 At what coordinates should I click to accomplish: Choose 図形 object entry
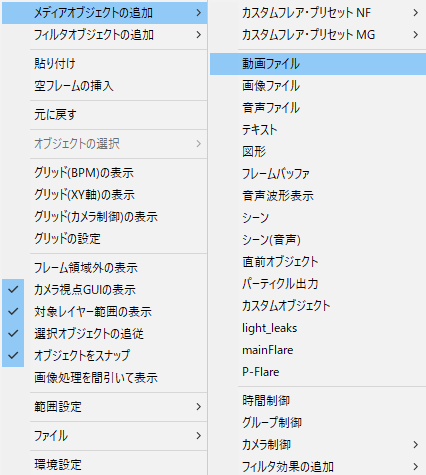318,152
